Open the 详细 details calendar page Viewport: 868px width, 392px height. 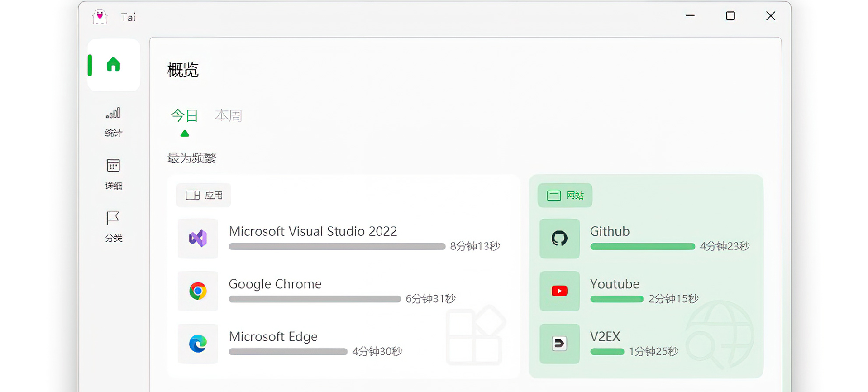click(x=113, y=174)
